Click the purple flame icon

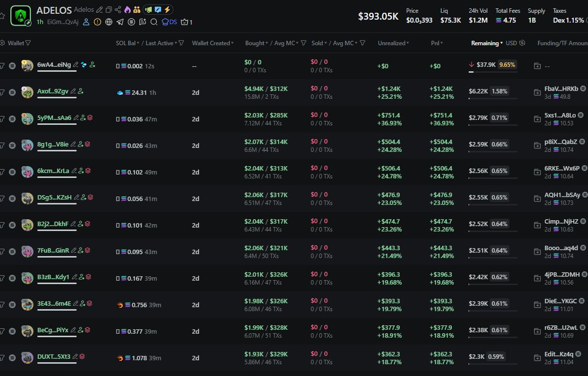pyautogui.click(x=127, y=10)
